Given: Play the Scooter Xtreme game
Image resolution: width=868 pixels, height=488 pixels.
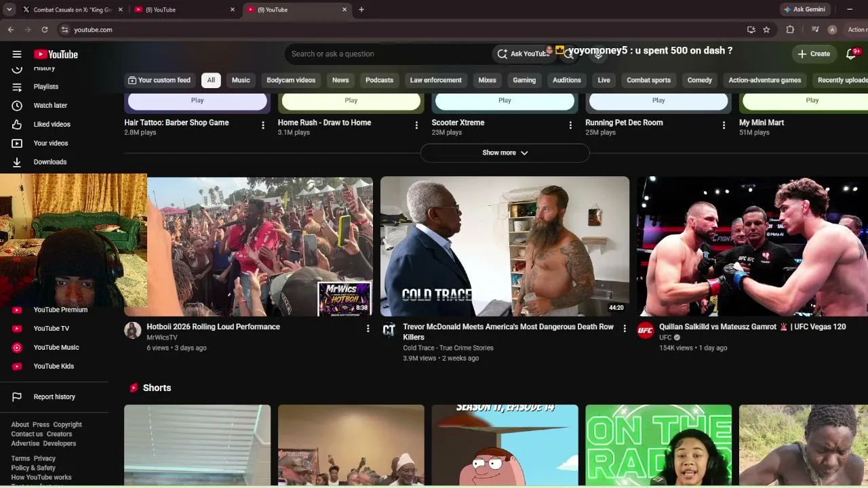Looking at the screenshot, I should pos(505,100).
